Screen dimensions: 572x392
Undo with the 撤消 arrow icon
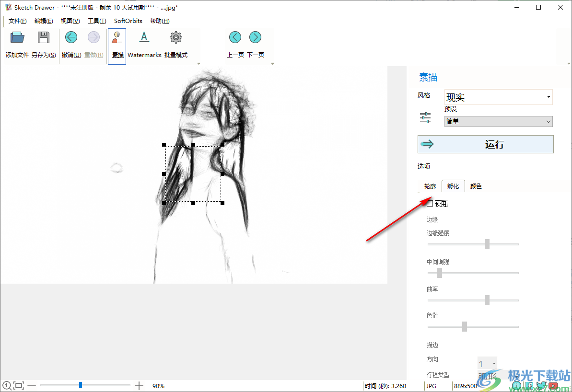click(x=71, y=37)
